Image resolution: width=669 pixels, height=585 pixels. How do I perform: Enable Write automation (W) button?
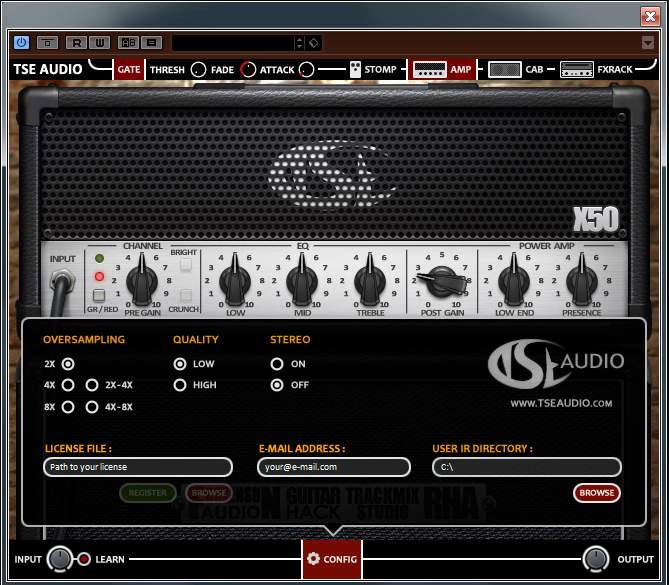pyautogui.click(x=99, y=43)
